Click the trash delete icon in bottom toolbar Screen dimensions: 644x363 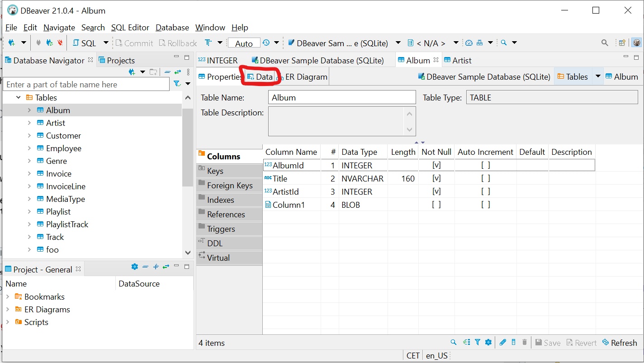tap(525, 343)
